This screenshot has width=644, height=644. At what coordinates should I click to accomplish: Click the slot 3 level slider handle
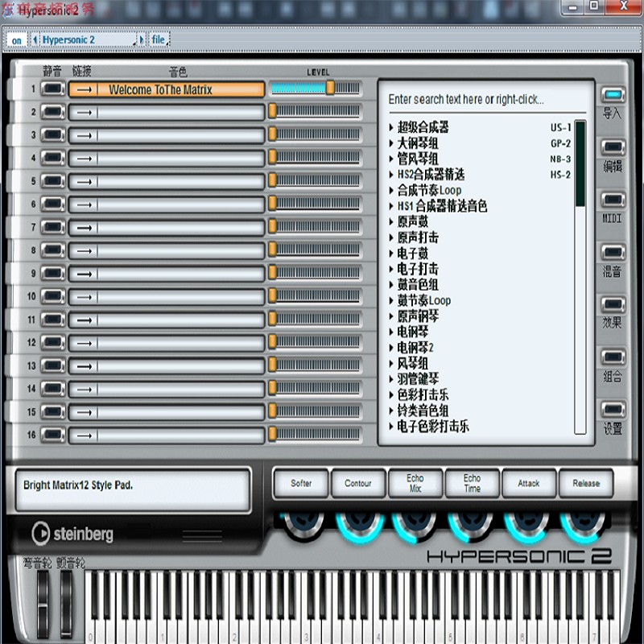pyautogui.click(x=272, y=134)
